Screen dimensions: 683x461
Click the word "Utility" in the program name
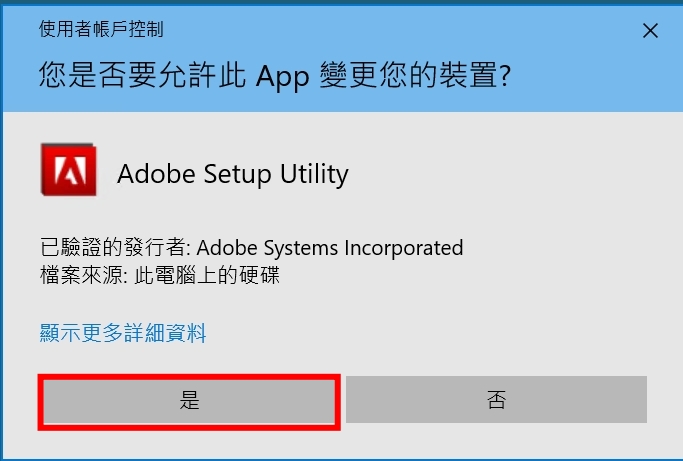pyautogui.click(x=312, y=174)
